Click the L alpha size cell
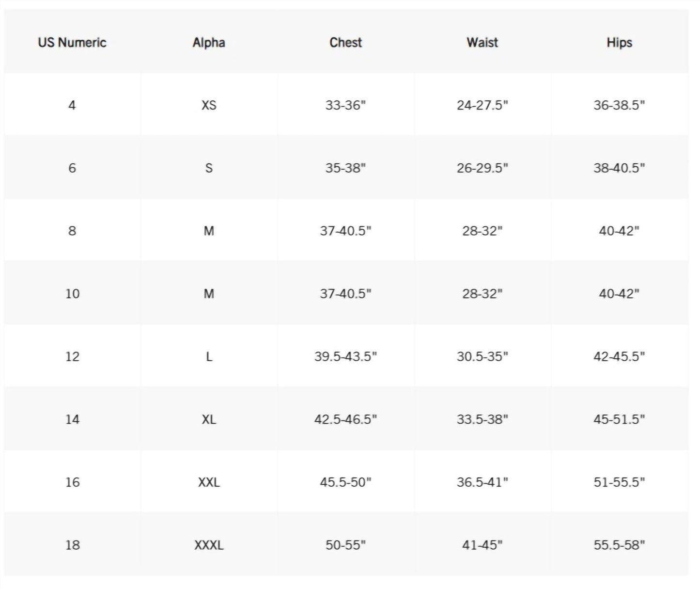The height and width of the screenshot is (589, 700). click(x=209, y=357)
